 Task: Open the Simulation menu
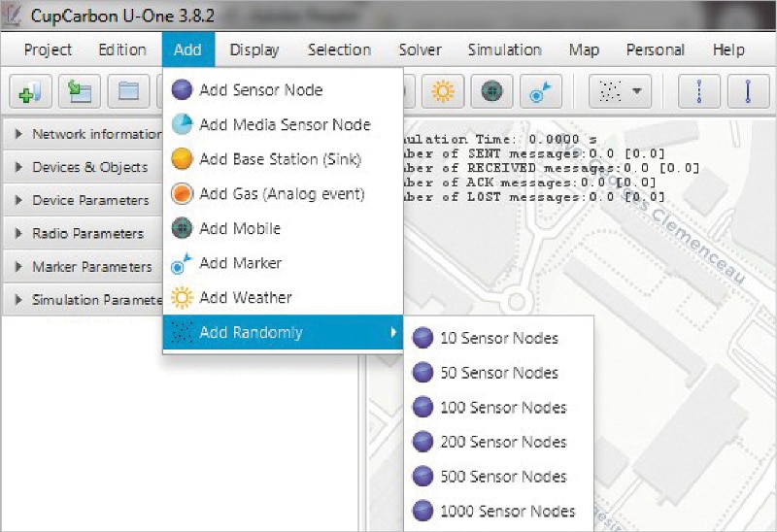(504, 50)
